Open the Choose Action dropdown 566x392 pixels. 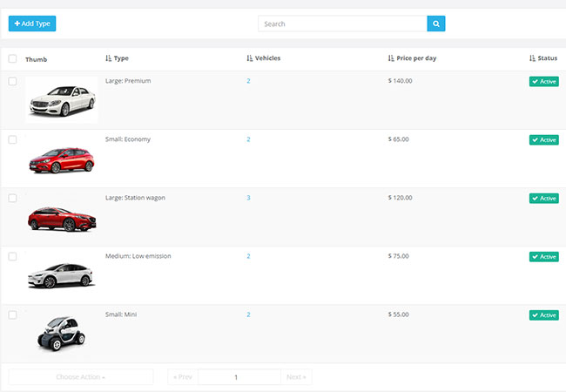(81, 377)
